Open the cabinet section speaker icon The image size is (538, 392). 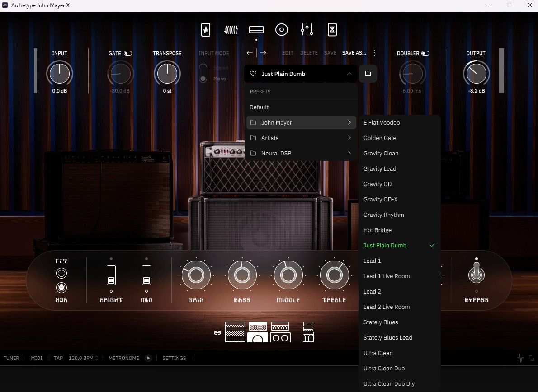click(281, 30)
